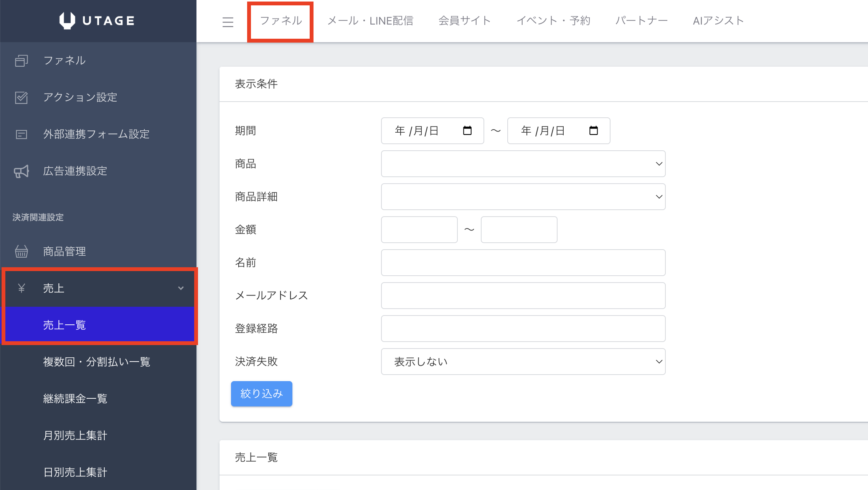
Task: Open the 商品詳細 dropdown
Action: point(523,197)
